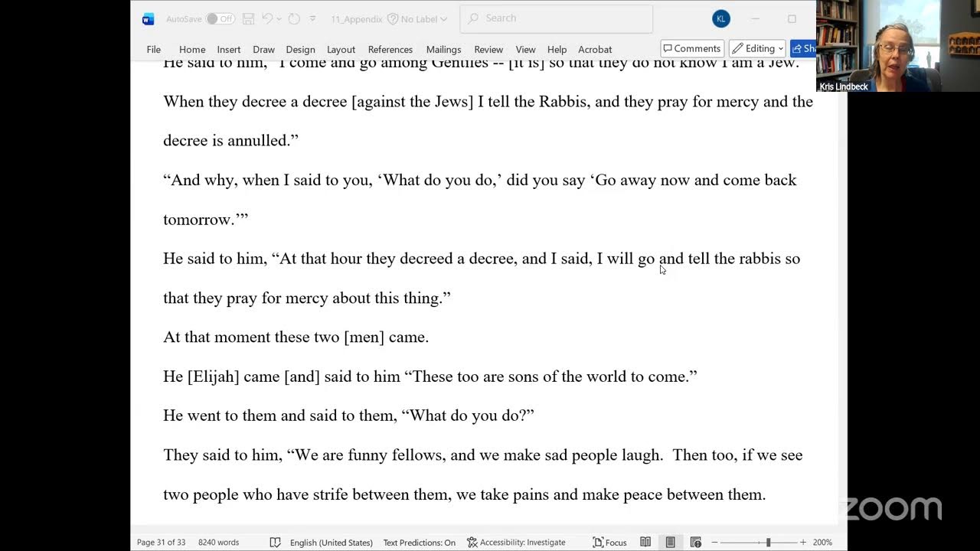Switch to the Help tab
Image resolution: width=980 pixels, height=551 pixels.
[557, 49]
